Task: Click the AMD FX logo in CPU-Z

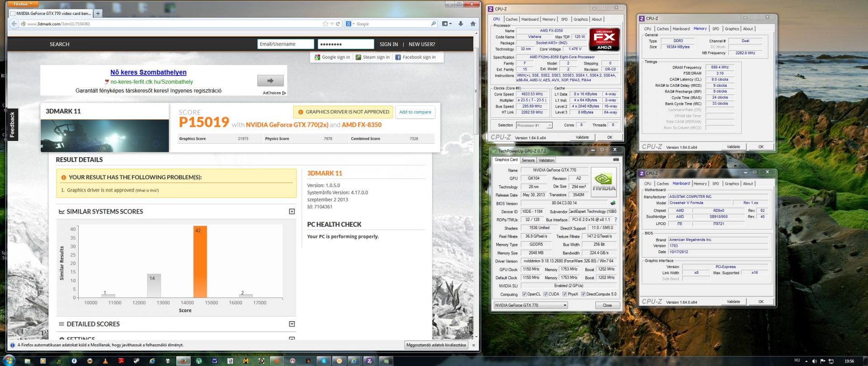Action: (x=604, y=40)
